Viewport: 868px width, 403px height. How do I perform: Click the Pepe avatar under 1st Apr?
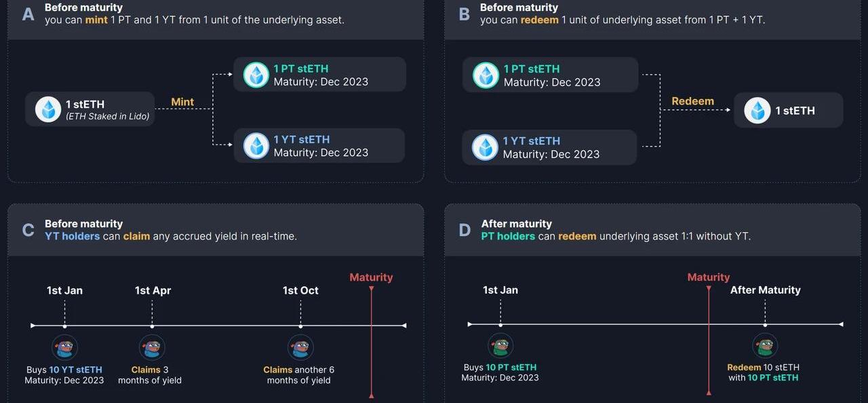[152, 348]
